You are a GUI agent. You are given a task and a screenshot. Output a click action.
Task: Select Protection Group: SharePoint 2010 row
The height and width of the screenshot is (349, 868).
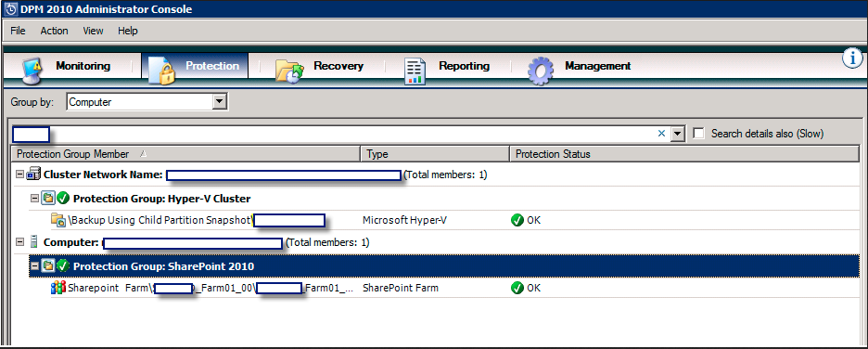click(443, 265)
